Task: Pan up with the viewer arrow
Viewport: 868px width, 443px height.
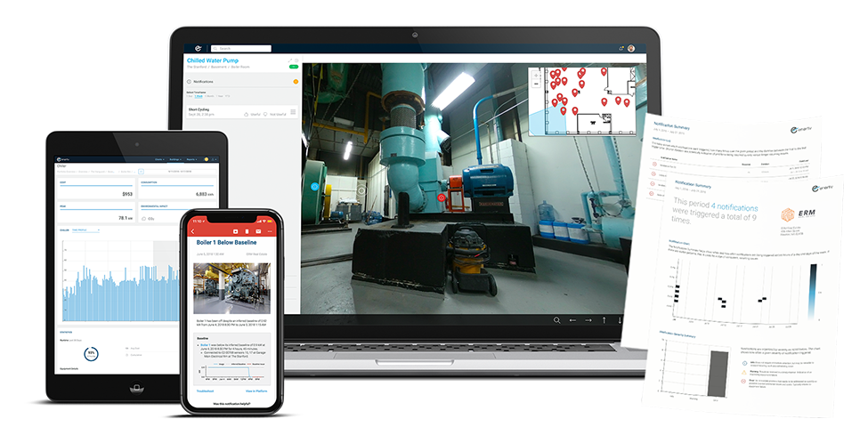Action: tap(604, 319)
